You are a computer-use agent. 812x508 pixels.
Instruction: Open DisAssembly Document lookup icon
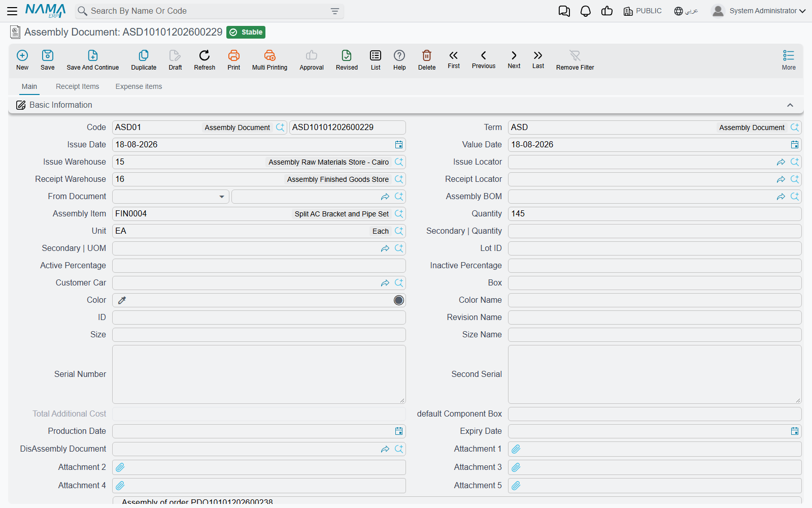[399, 449]
